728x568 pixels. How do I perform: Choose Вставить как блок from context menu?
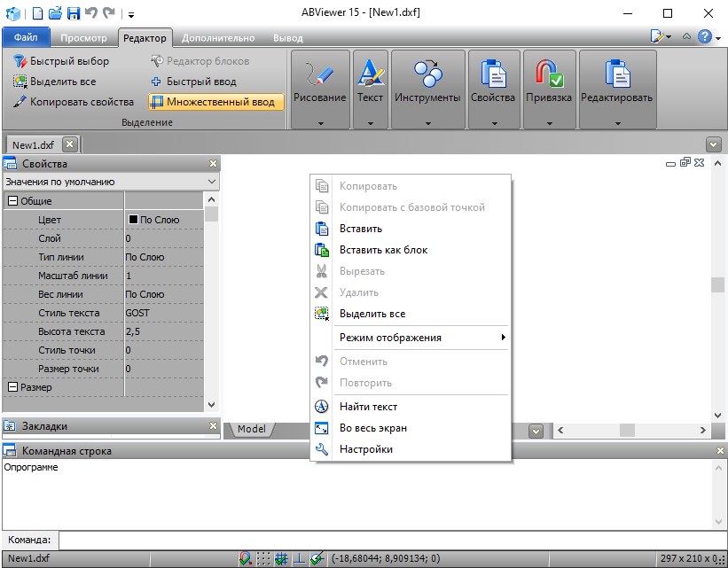coord(383,250)
